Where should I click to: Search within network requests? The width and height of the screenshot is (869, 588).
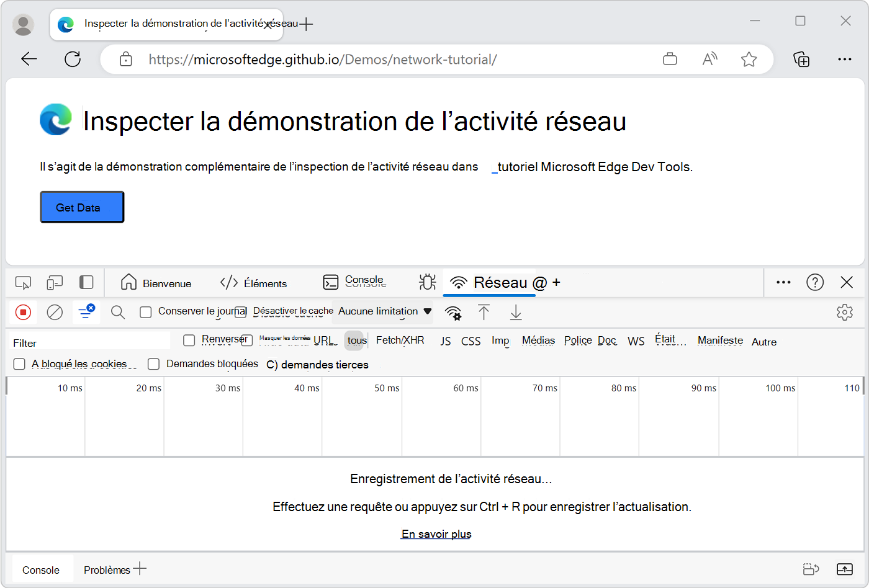coord(117,312)
